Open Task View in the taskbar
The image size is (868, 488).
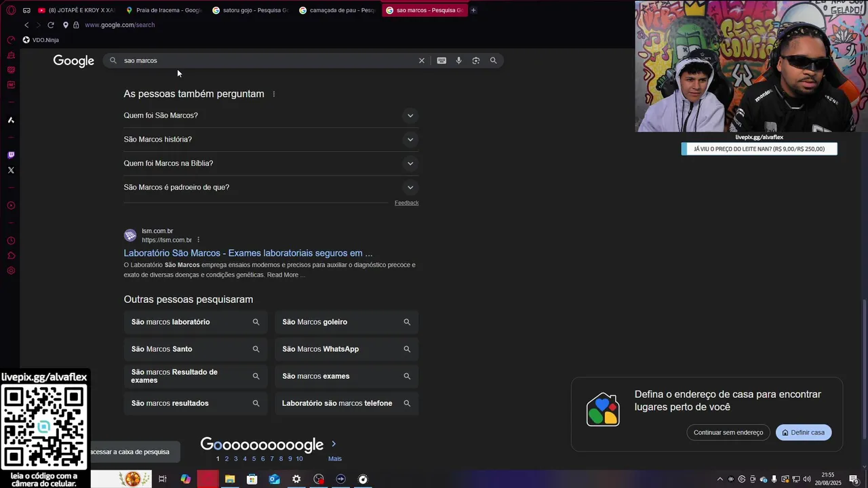163,479
